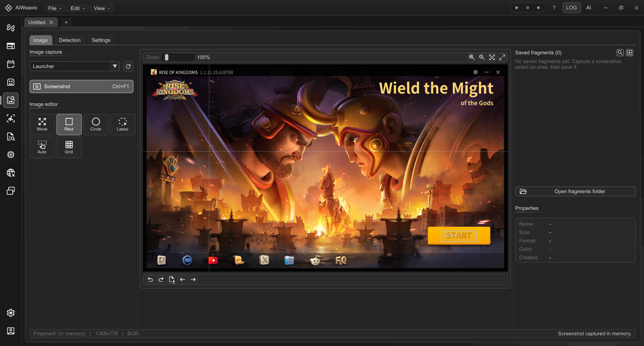Search saved fragments with magnifier icon

pyautogui.click(x=620, y=53)
